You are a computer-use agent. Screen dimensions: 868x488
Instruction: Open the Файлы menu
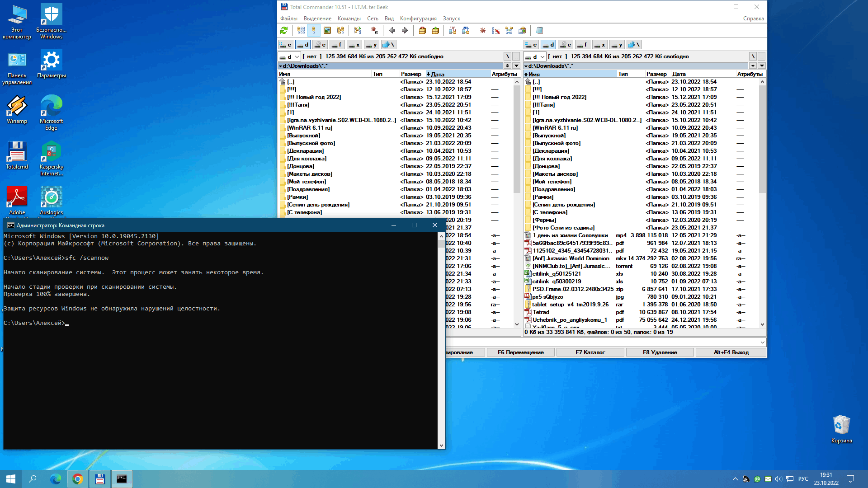(288, 19)
